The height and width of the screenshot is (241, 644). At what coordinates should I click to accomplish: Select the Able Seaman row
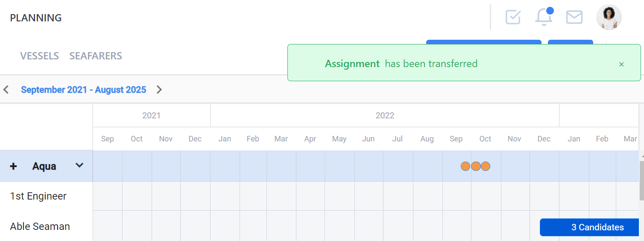click(46, 226)
